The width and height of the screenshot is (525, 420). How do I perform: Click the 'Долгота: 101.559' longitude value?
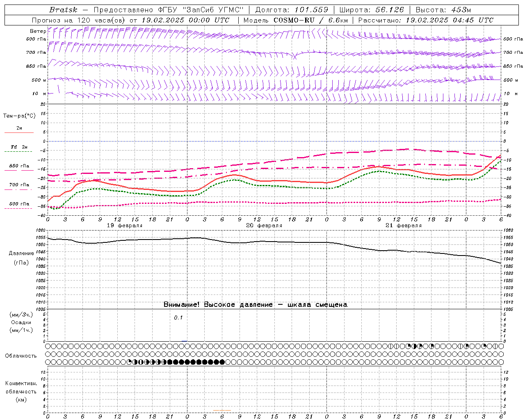point(292,10)
